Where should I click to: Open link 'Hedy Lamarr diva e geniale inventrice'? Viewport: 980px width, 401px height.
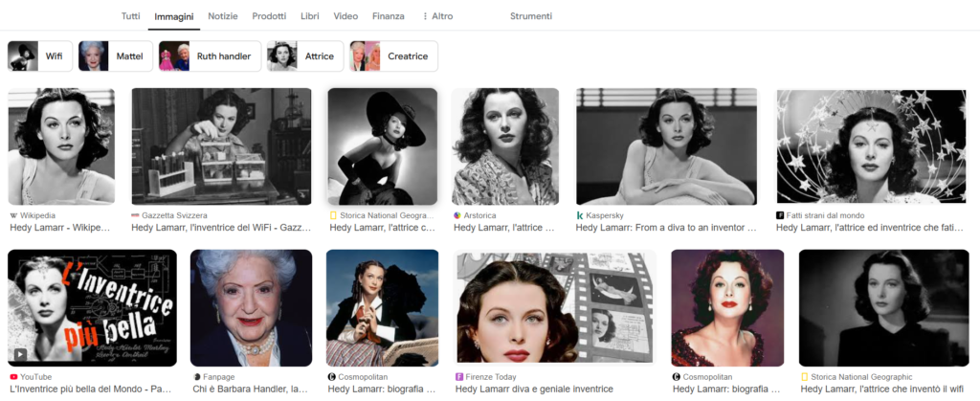534,390
